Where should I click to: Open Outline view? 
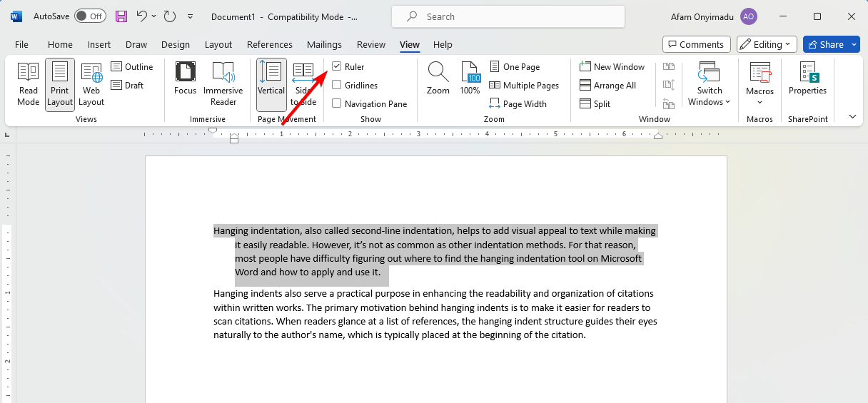132,67
